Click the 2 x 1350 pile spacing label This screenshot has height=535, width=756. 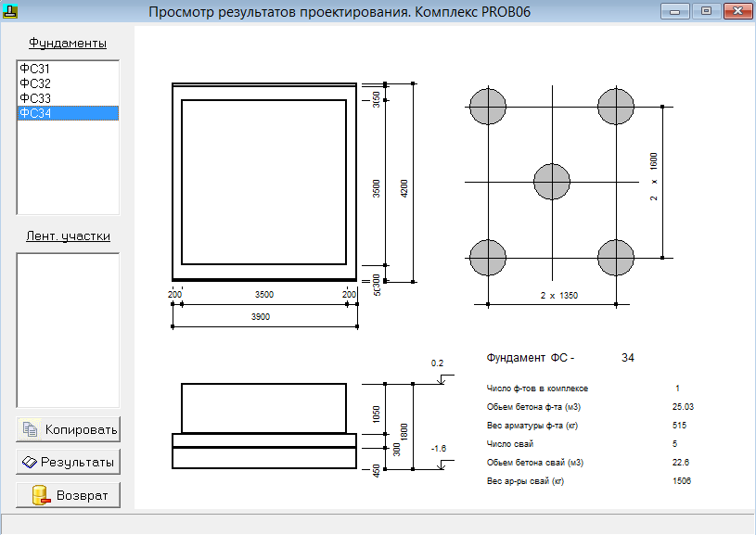click(x=558, y=296)
